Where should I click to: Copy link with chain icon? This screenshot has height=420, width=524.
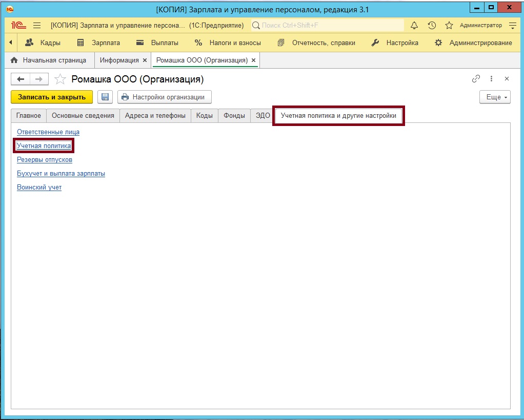[476, 79]
